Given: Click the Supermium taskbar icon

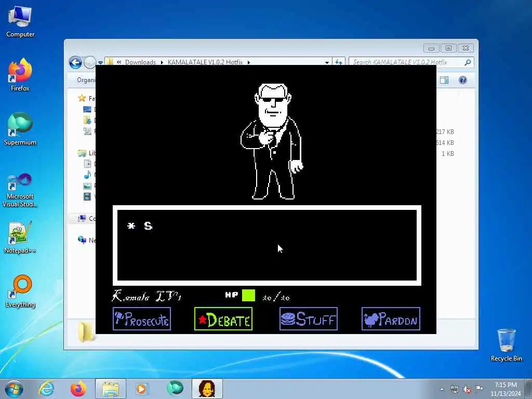Looking at the screenshot, I should pos(175,389).
